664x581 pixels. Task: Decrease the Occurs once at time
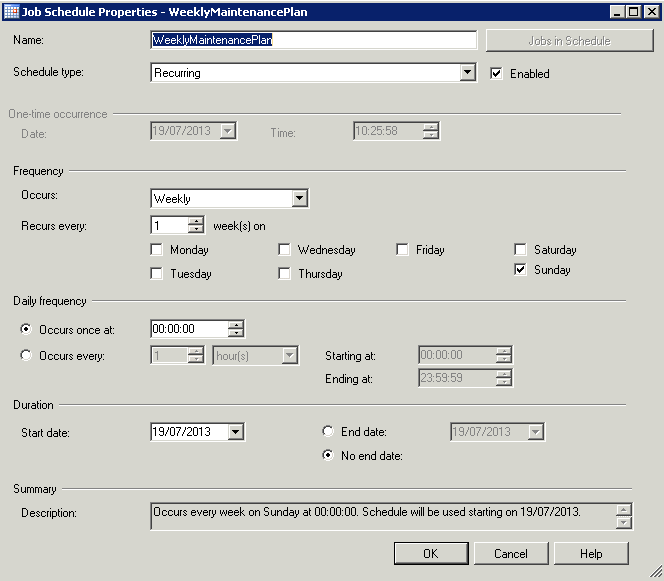click(236, 333)
